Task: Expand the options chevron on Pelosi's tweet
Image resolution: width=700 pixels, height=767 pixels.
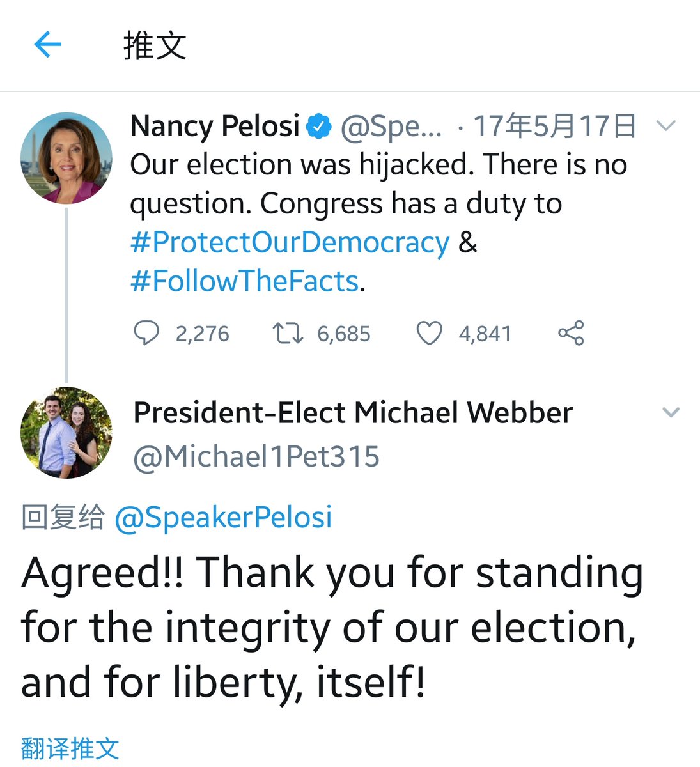Action: pyautogui.click(x=666, y=126)
